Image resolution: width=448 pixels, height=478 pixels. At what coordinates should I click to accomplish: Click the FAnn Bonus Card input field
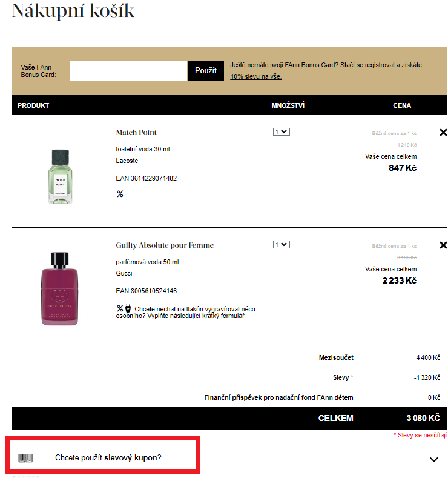pos(128,71)
